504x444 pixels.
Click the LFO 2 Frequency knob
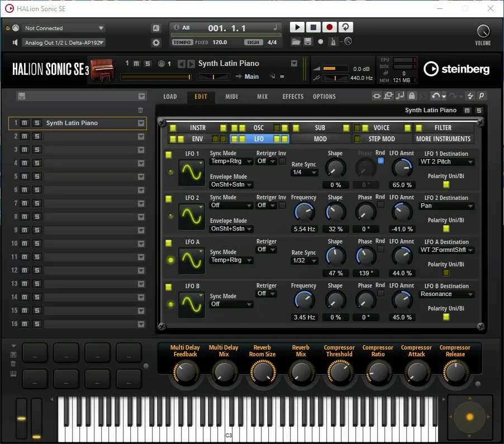click(x=304, y=212)
